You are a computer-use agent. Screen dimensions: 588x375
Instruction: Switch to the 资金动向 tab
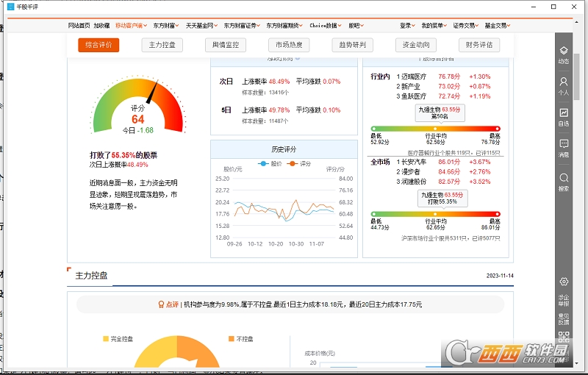tap(416, 45)
